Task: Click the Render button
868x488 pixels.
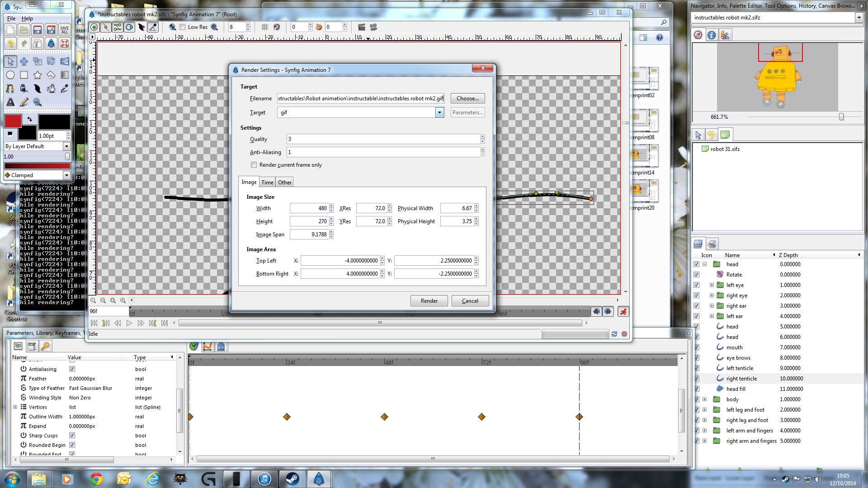Action: [429, 301]
